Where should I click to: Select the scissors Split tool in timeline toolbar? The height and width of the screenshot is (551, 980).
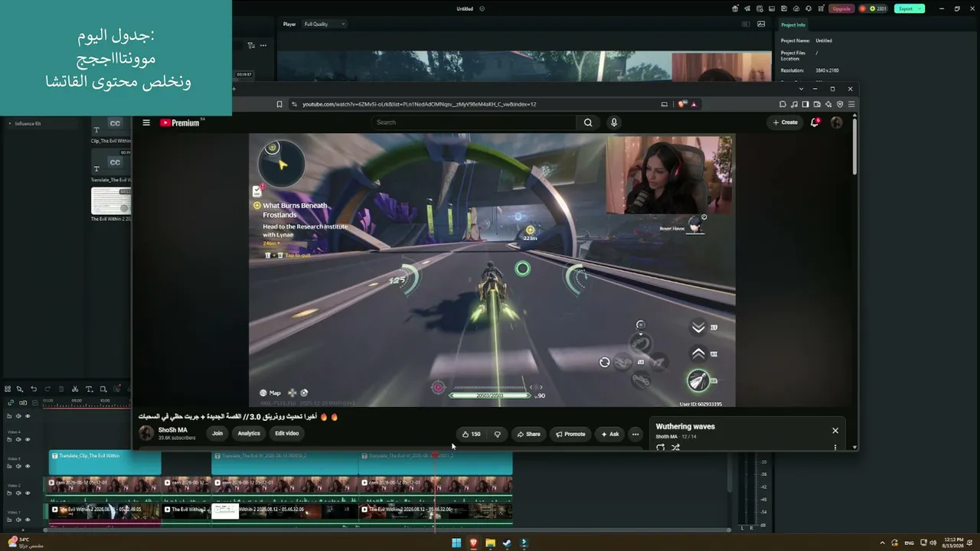click(75, 389)
